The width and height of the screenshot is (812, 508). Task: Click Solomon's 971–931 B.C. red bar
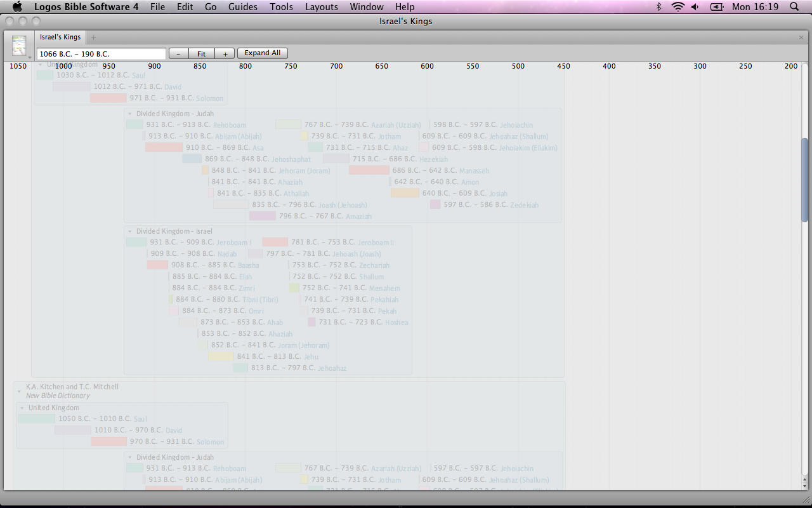(x=108, y=98)
